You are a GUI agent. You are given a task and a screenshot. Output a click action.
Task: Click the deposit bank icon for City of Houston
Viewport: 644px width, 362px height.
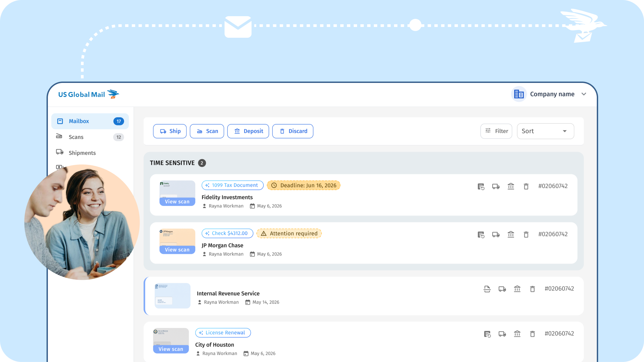517,334
